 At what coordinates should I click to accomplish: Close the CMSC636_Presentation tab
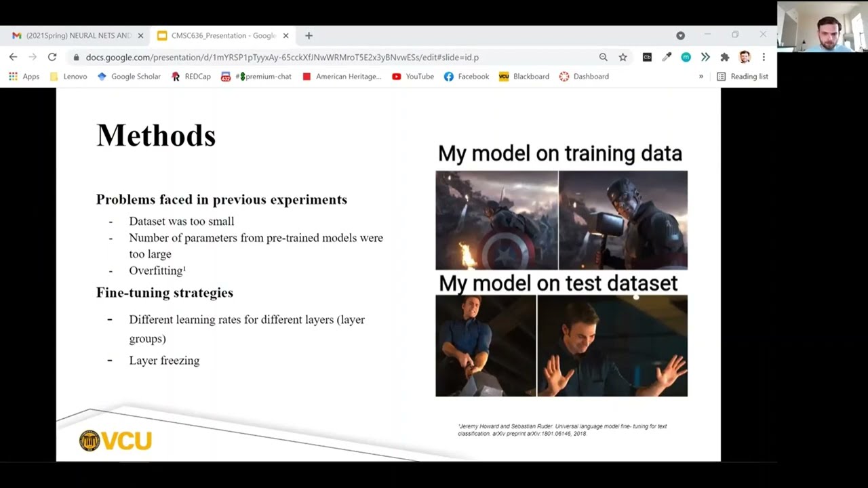[285, 35]
